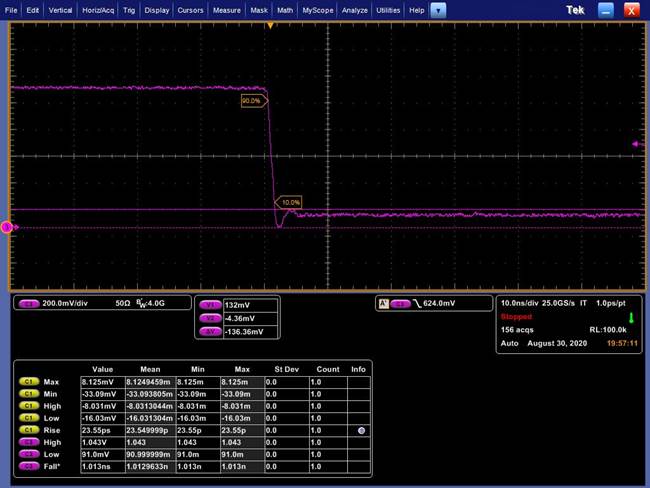This screenshot has height=488, width=650.
Task: Click the 1.043V High value cell
Action: point(103,442)
